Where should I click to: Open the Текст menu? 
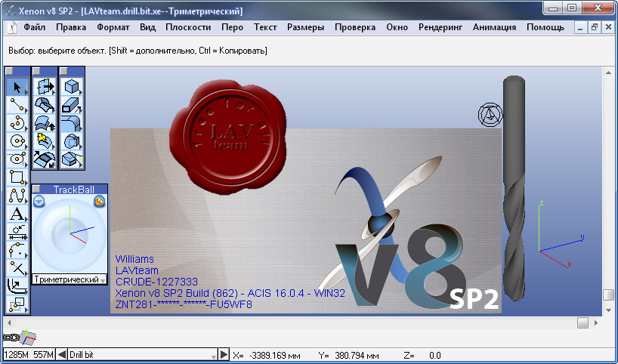point(265,28)
